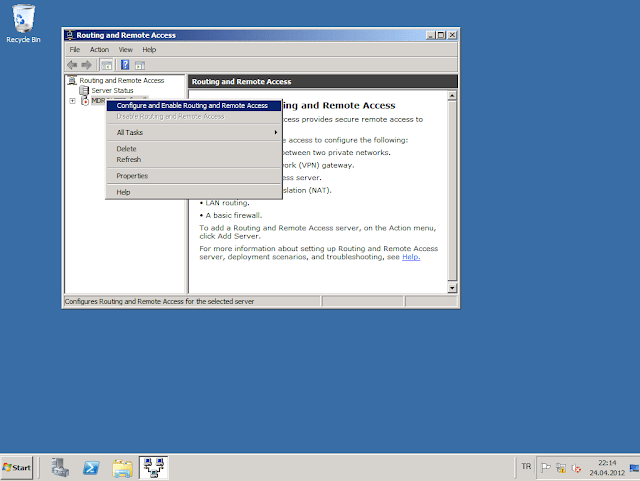Screen dimensions: 640x481
Task: Select Properties from the context menu
Action: point(132,176)
